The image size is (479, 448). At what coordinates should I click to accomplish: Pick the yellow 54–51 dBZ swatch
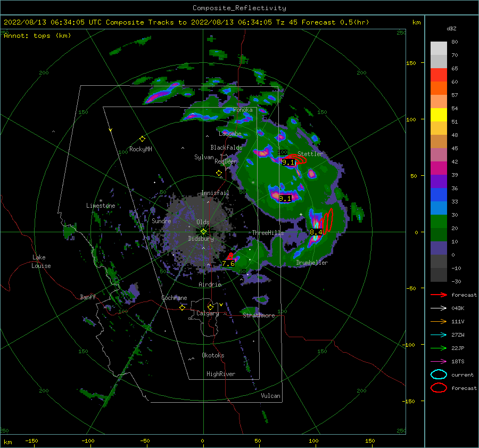click(439, 115)
